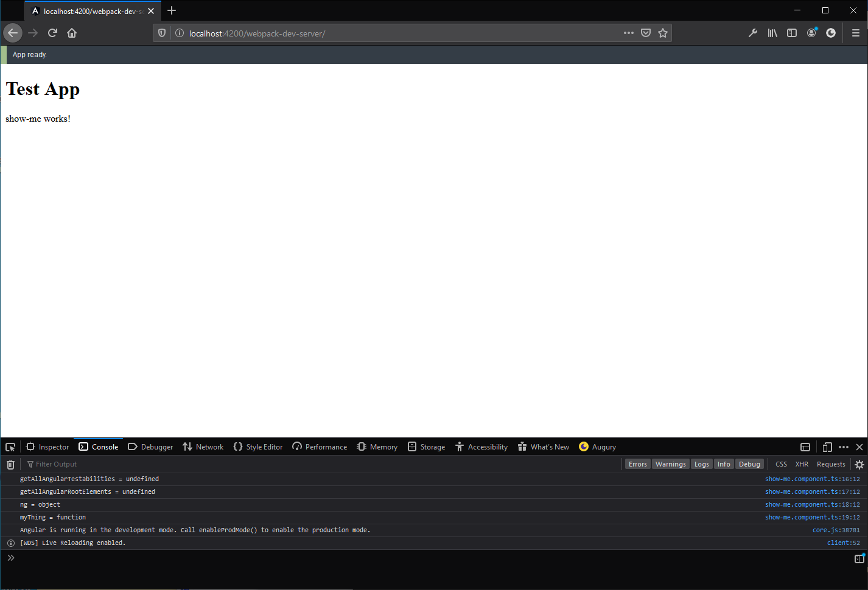Screen dimensions: 868x590
Task: Open the Firefox home page
Action: click(72, 33)
